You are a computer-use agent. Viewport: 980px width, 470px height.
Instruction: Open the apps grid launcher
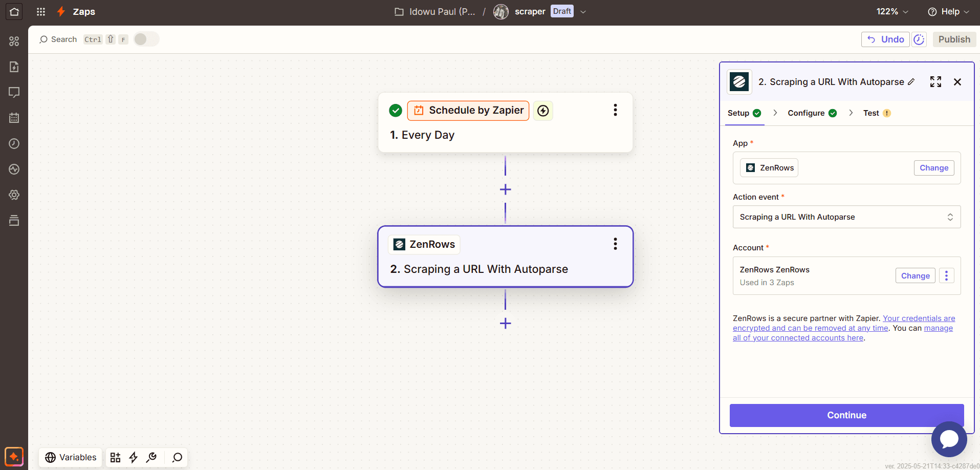[x=41, y=11]
